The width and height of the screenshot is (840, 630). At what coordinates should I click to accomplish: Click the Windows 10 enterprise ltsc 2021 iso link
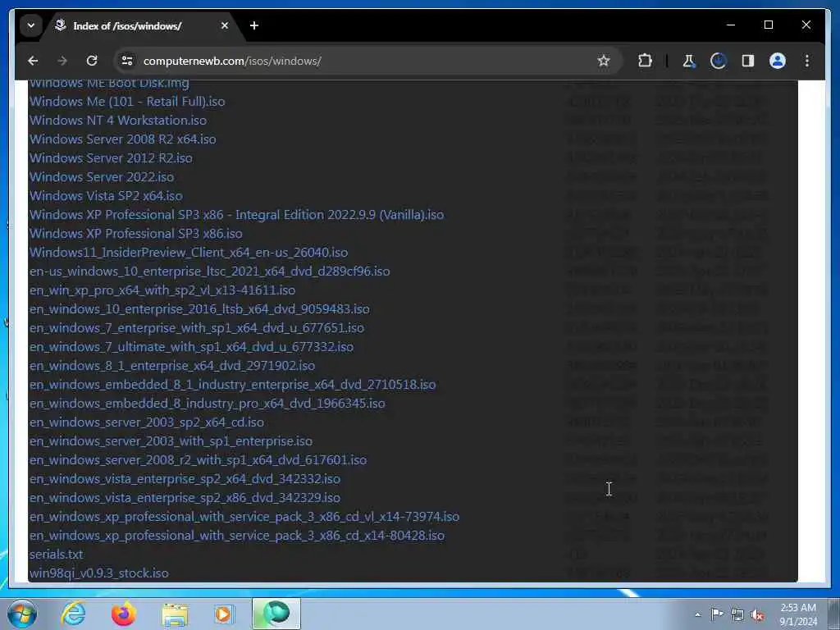[x=209, y=271]
